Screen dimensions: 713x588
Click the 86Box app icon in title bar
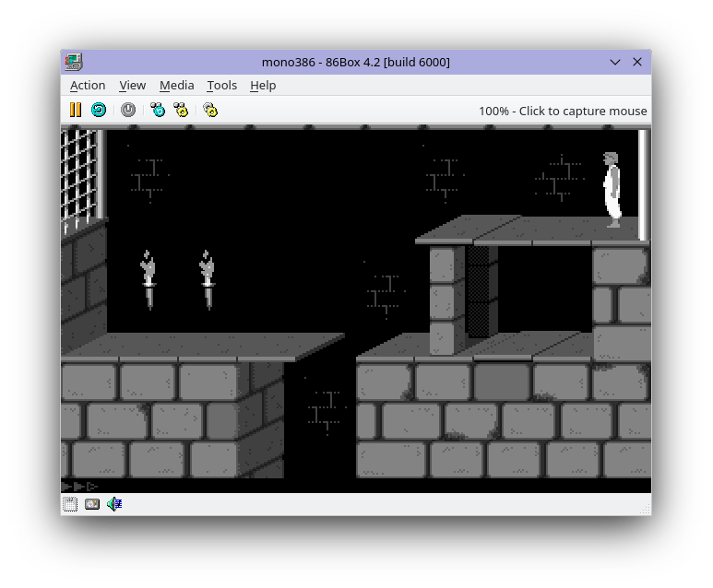pyautogui.click(x=73, y=62)
